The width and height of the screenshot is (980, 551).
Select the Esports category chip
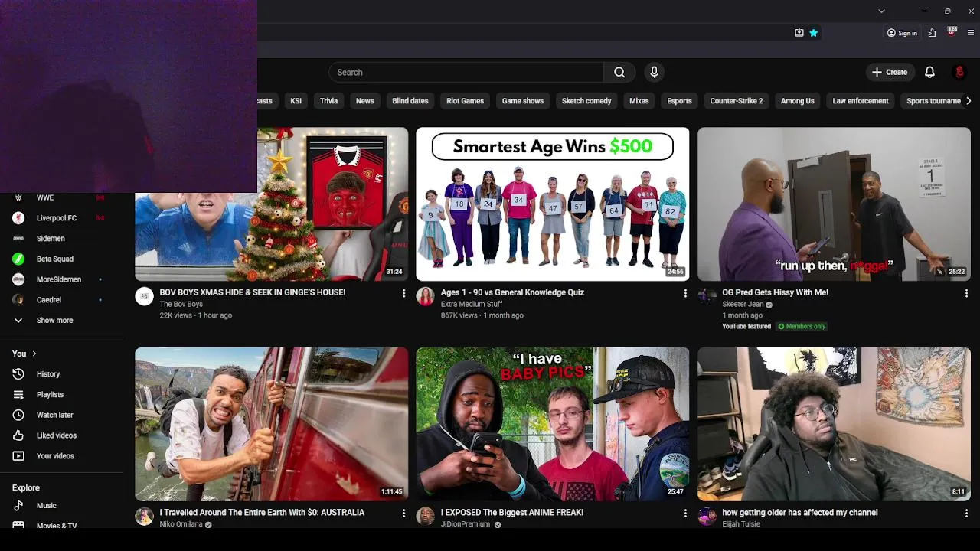(x=679, y=101)
